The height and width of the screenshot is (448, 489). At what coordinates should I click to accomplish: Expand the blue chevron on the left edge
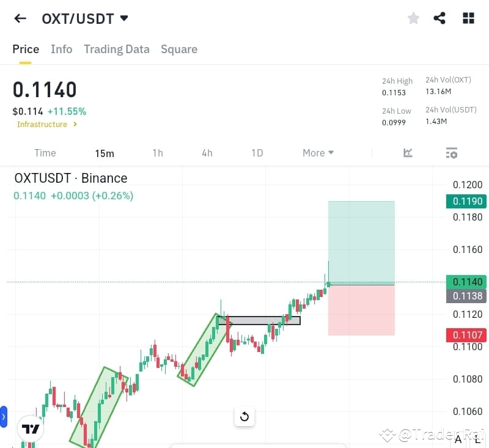[4, 418]
